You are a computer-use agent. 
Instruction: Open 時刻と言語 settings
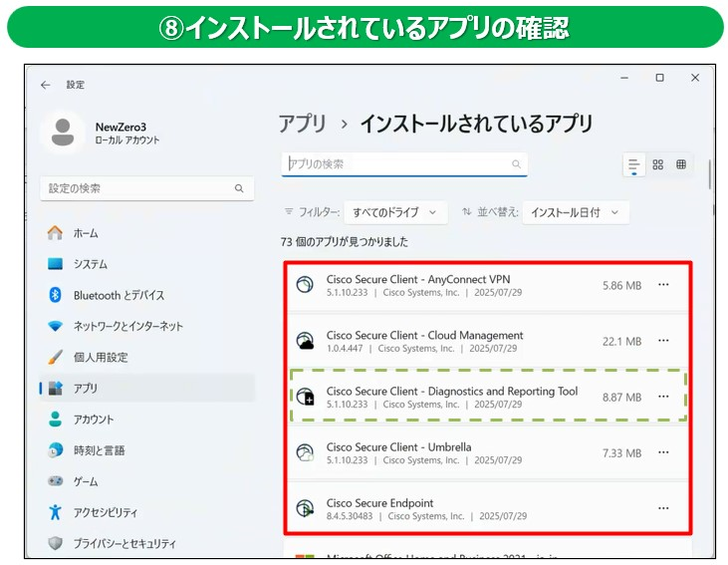(147, 450)
